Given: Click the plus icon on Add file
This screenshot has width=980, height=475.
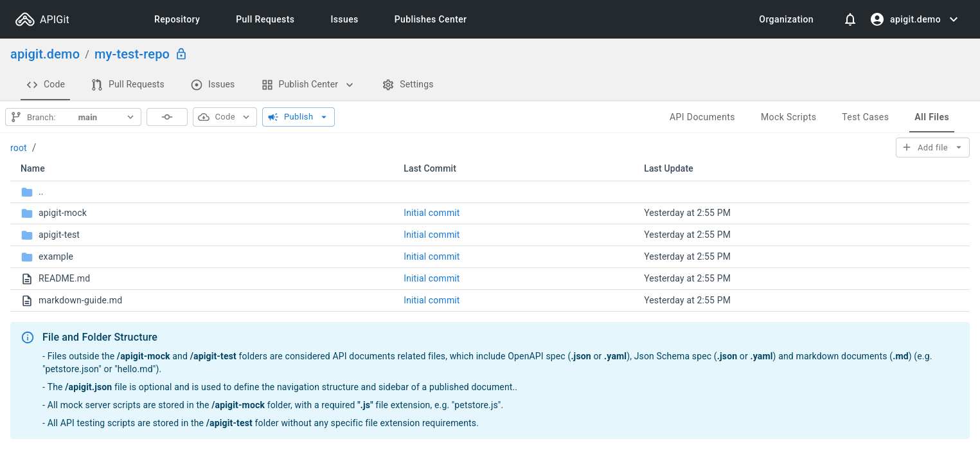Looking at the screenshot, I should 907,147.
